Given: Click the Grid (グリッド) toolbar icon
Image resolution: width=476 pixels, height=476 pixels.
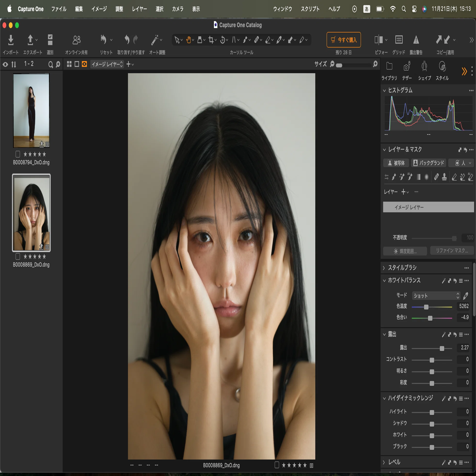Looking at the screenshot, I should click(x=399, y=40).
